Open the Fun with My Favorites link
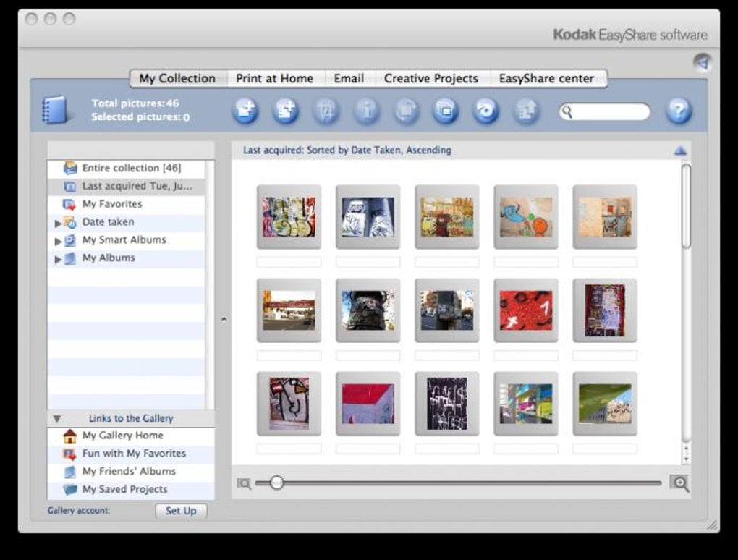The image size is (738, 560). coord(134,454)
